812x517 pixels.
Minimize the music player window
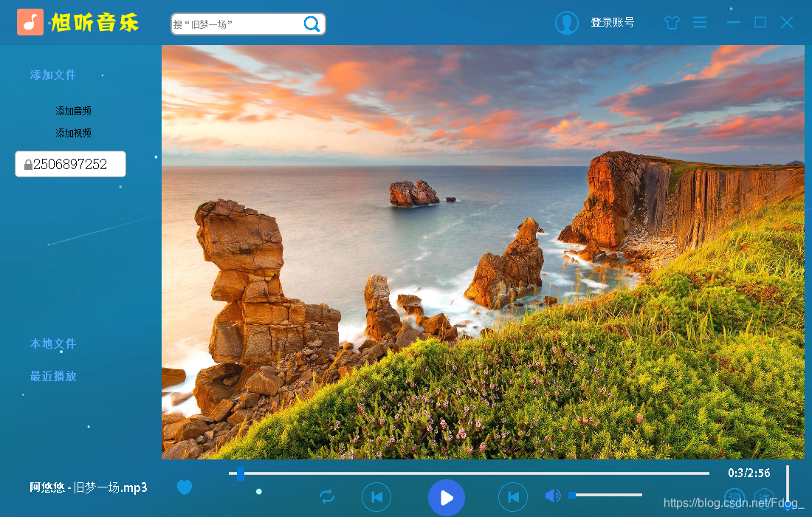(x=733, y=22)
